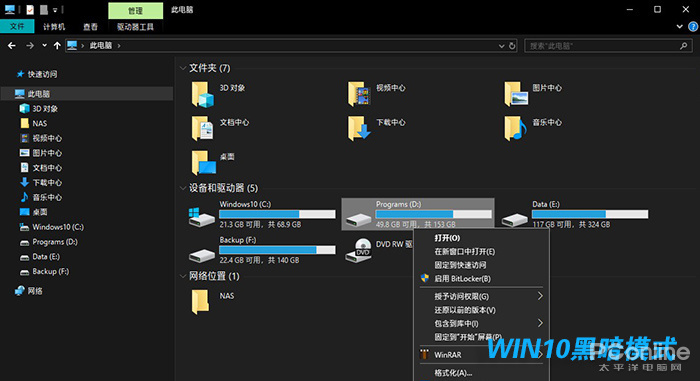Image resolution: width=700 pixels, height=381 pixels.
Task: Open the 图片中心 folder icon
Action: (516, 94)
